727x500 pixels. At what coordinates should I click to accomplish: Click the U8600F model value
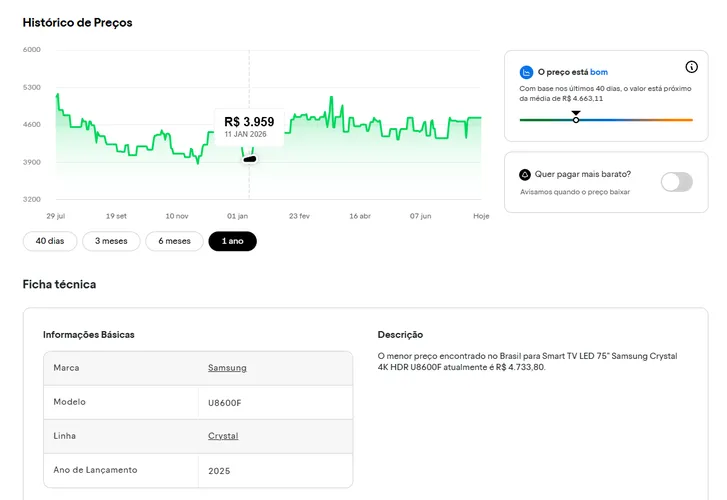coord(224,403)
